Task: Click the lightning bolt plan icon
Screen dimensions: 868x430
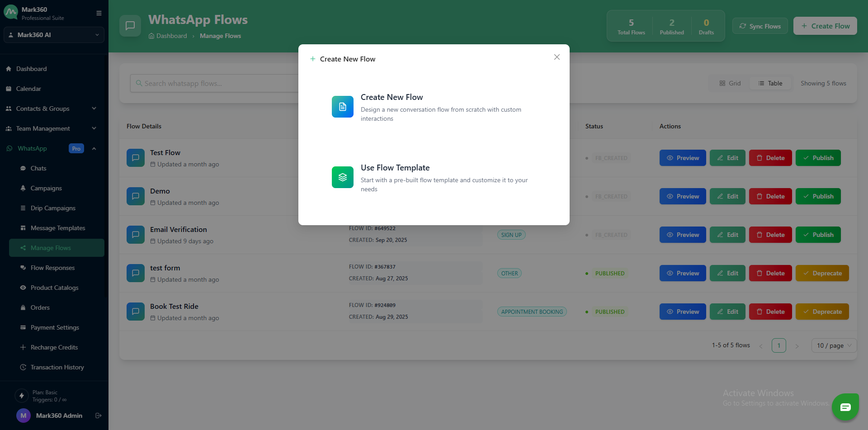Action: 22,396
